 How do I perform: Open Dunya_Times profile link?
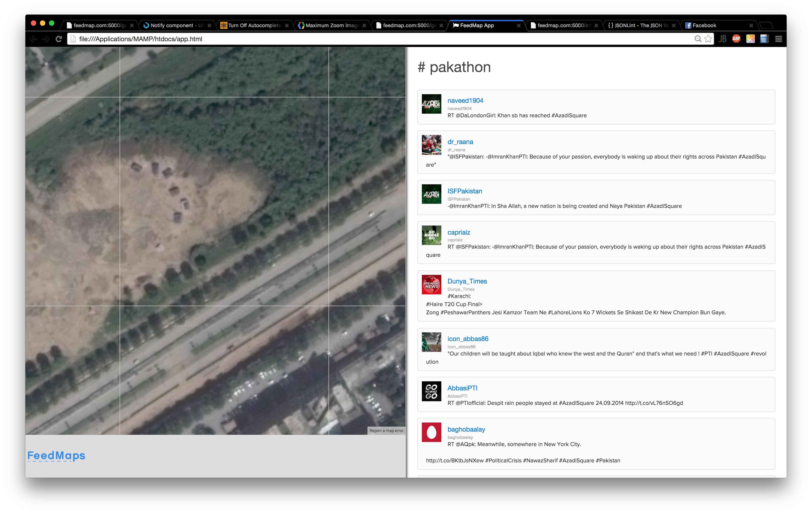pyautogui.click(x=467, y=281)
